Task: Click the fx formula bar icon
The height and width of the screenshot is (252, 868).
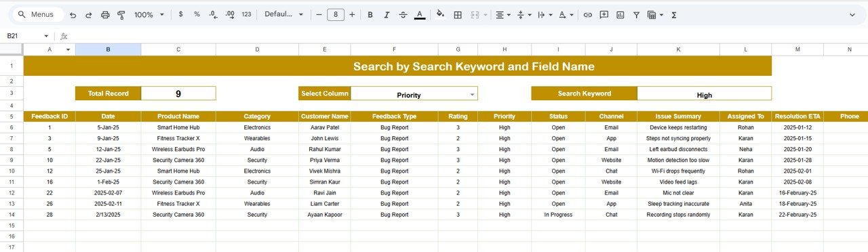Action: tap(64, 37)
